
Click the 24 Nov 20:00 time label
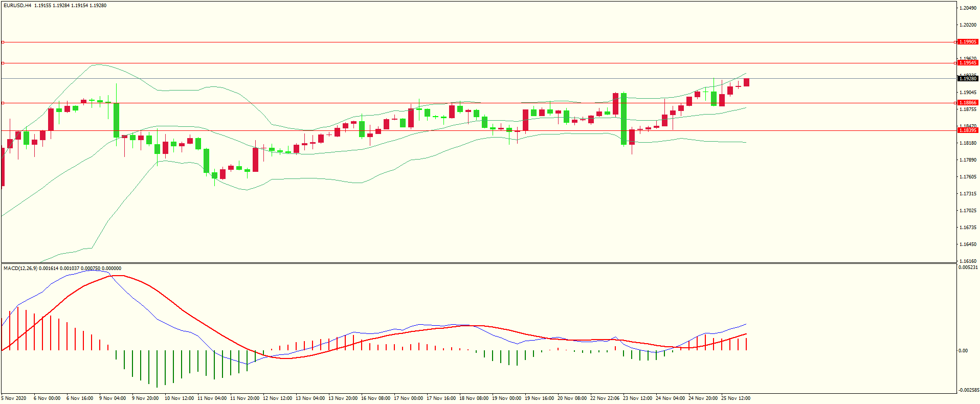(703, 398)
